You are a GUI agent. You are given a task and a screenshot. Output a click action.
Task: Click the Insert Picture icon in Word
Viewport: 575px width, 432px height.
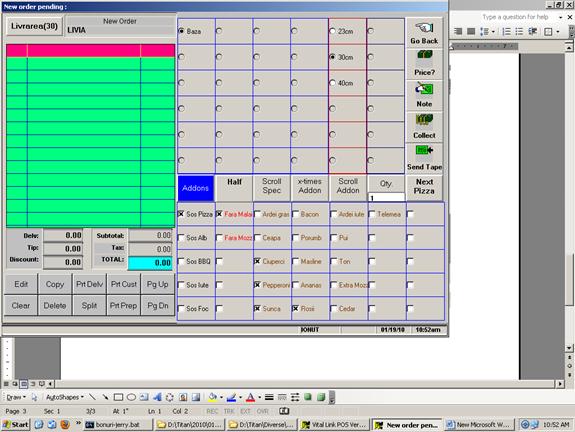[196, 397]
